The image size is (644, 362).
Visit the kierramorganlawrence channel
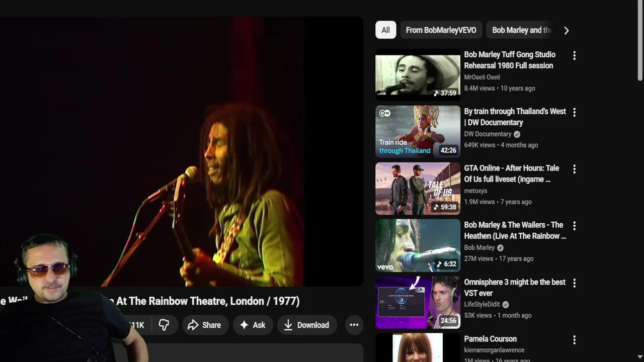tap(494, 350)
